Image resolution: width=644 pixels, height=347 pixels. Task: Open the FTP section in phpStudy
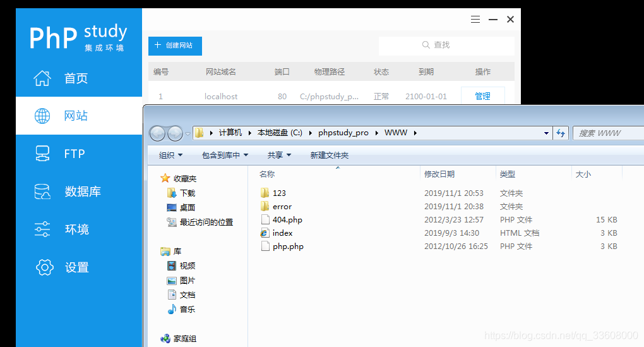tap(79, 154)
